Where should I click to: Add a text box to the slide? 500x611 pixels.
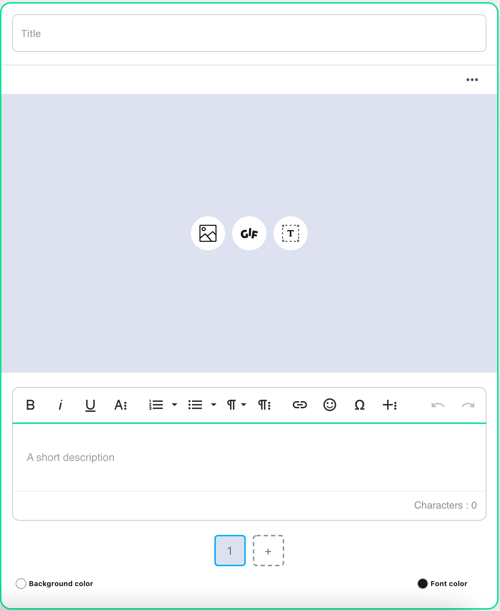click(x=290, y=233)
